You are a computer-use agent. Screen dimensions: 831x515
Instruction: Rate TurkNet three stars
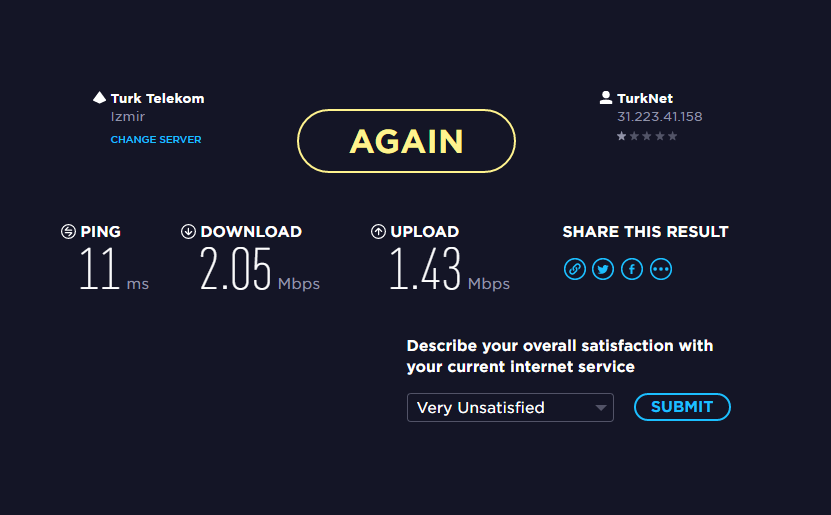coord(647,136)
